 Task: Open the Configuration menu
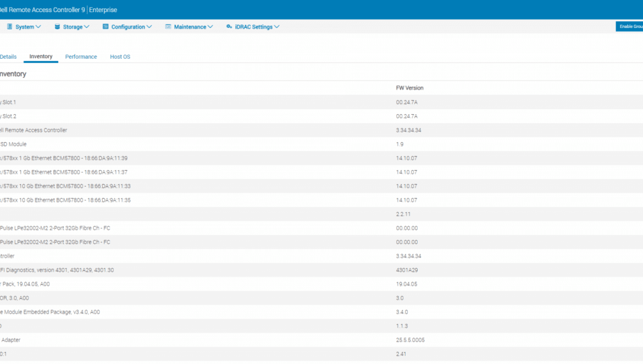pos(127,26)
